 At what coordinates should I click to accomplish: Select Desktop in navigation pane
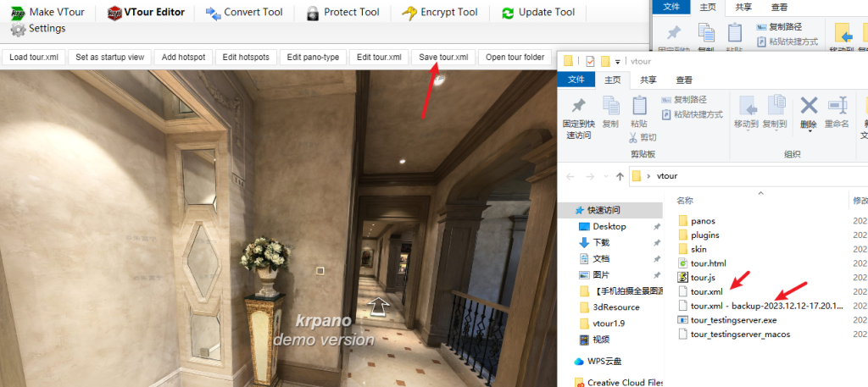tap(609, 226)
